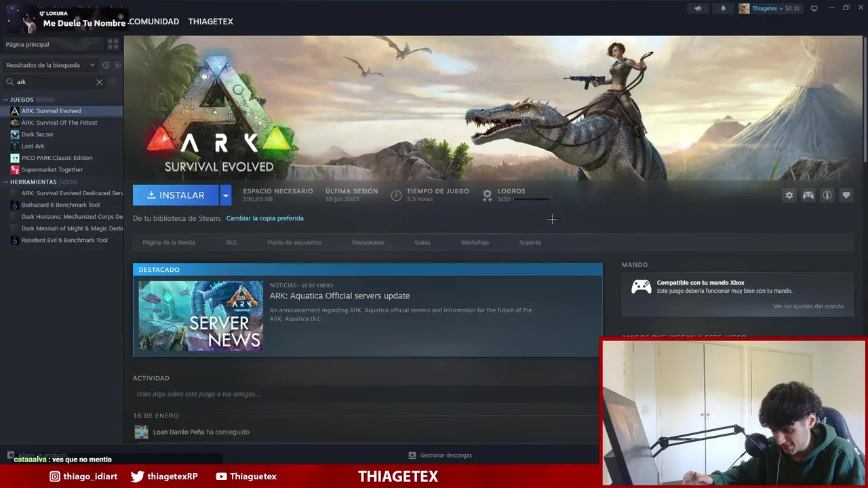
Task: Click 'Cambiar la copia preferida' link
Action: [x=265, y=218]
